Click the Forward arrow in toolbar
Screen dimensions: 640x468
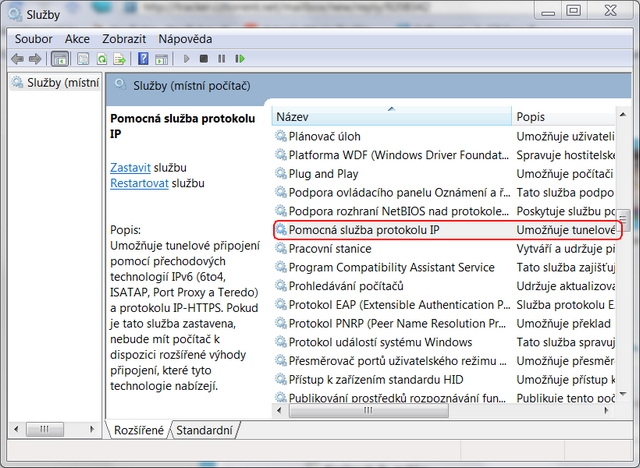point(35,59)
